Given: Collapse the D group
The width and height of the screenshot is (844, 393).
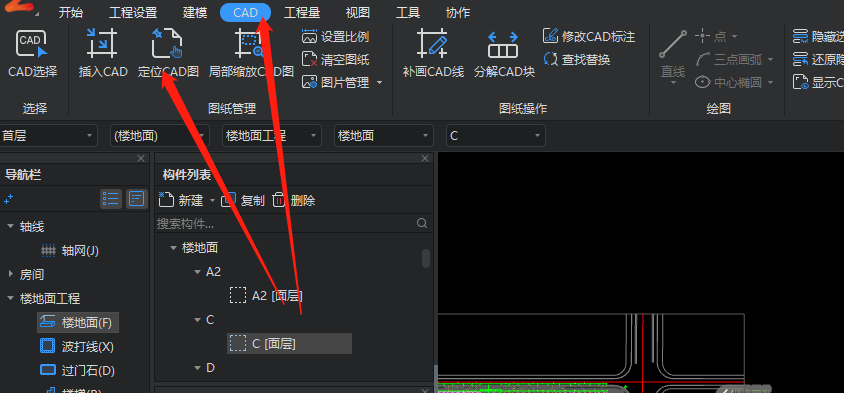Looking at the screenshot, I should point(198,368).
